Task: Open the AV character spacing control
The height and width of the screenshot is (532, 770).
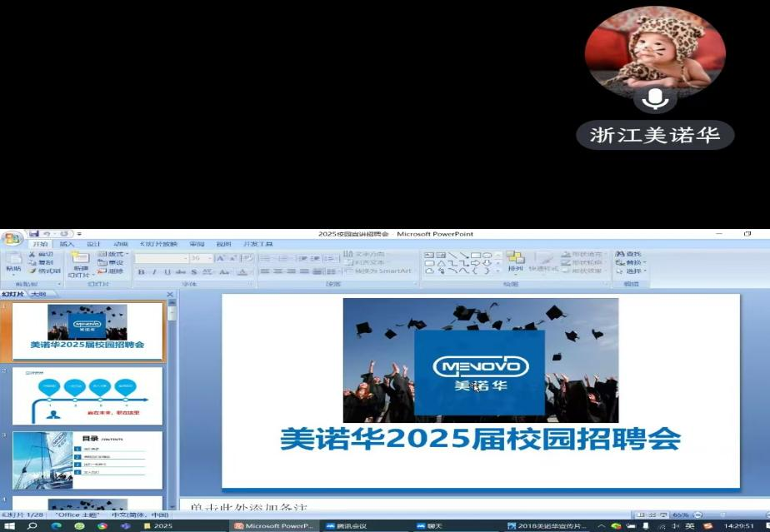Action: pos(207,272)
